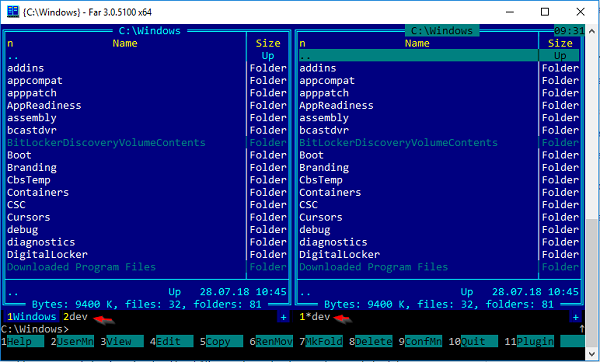
Task: Click the right panel Size column header
Action: click(x=560, y=43)
